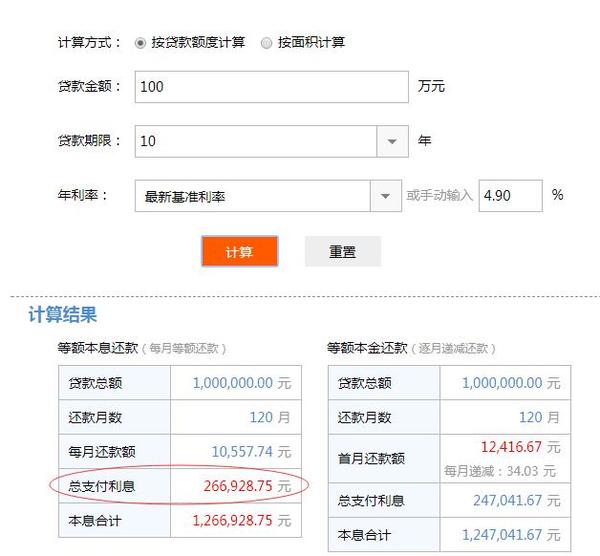Screen dimensions: 600x556
Task: Click 等额本金还款 table title
Action: pyautogui.click(x=367, y=348)
